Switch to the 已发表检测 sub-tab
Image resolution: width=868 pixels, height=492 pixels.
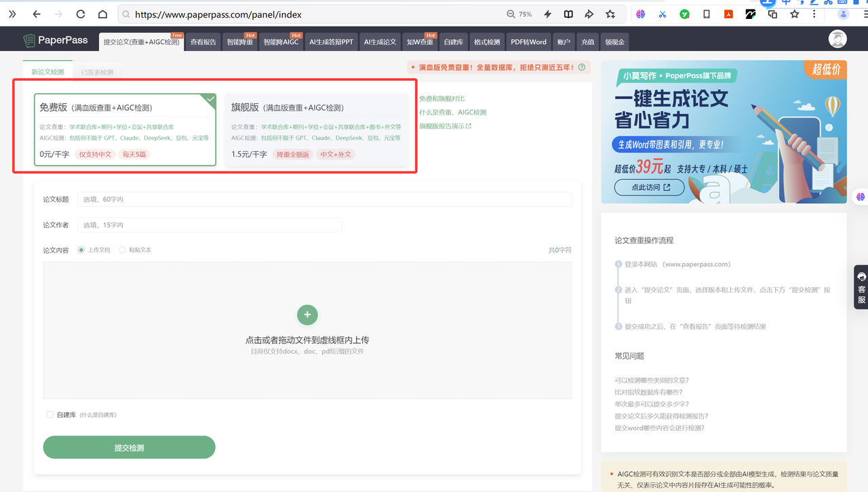97,72
